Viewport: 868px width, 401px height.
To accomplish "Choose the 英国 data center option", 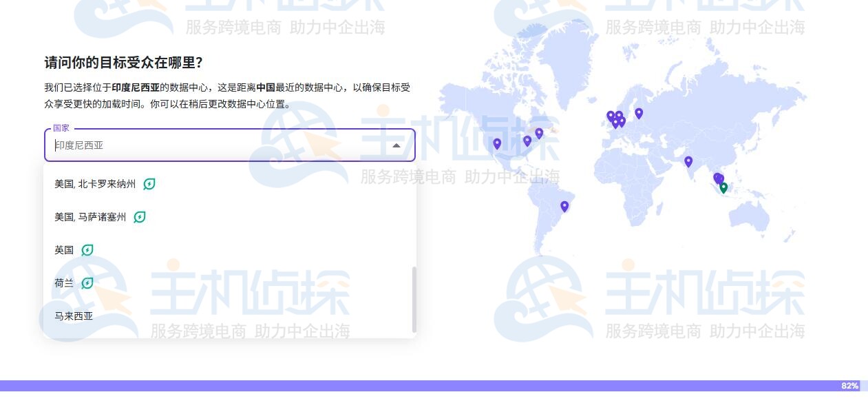I will click(x=63, y=250).
